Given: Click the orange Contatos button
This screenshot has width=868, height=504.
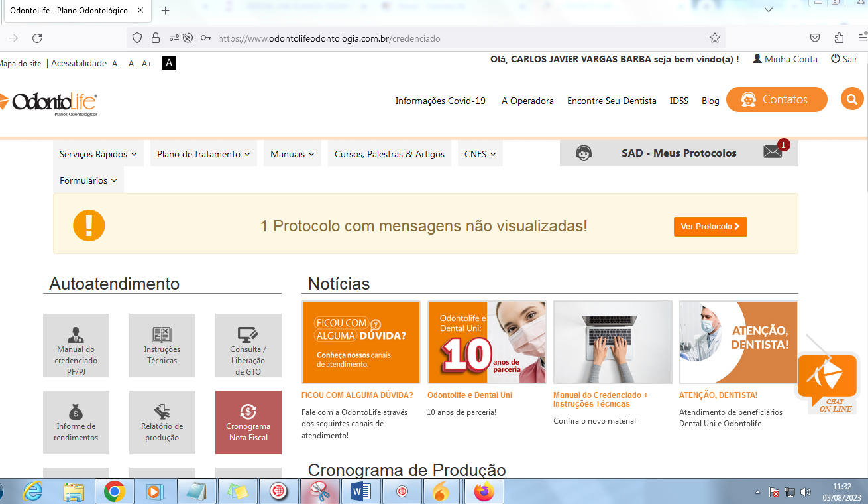Looking at the screenshot, I should [x=777, y=99].
